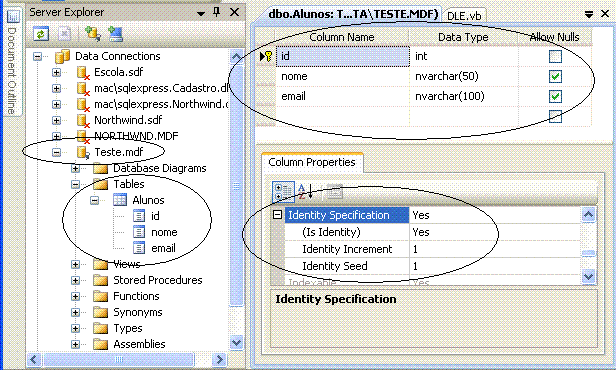Collapse the Alunos table node
Screen dimensions: 616x370
(x=95, y=200)
